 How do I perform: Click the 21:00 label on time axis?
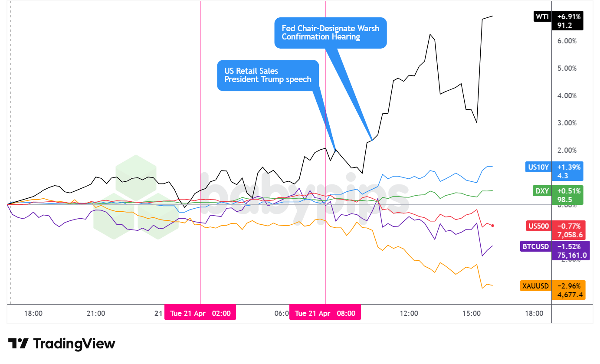96,313
